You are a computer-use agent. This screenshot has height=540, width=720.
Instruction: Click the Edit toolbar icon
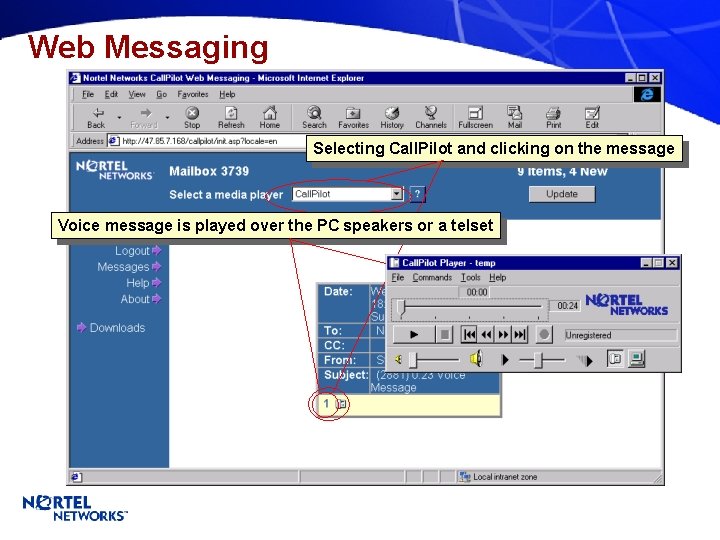pyautogui.click(x=592, y=118)
